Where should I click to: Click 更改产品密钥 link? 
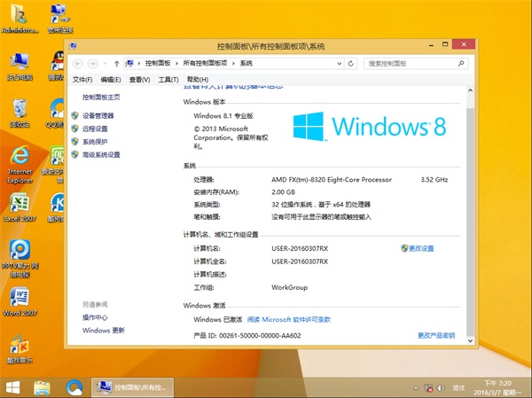(x=435, y=336)
